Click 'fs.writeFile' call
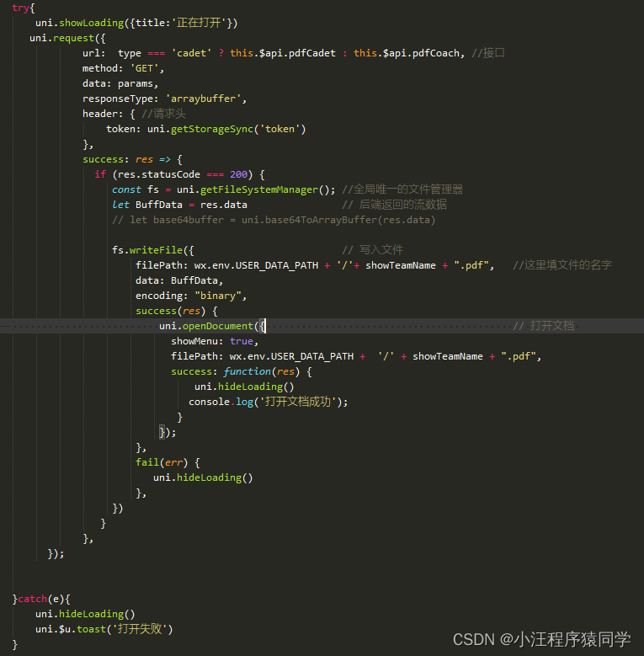This screenshot has width=644, height=656. 147,250
